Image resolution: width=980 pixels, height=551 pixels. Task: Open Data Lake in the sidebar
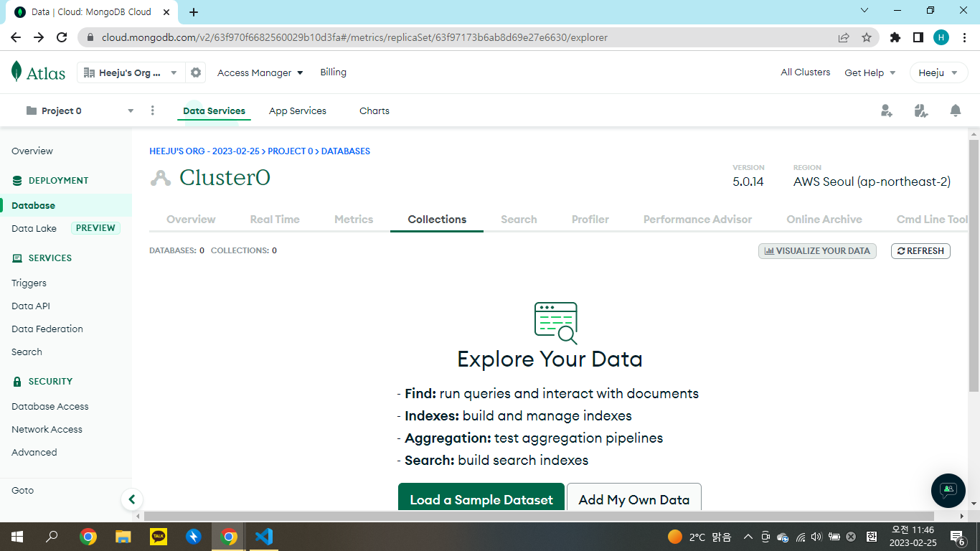click(x=34, y=228)
